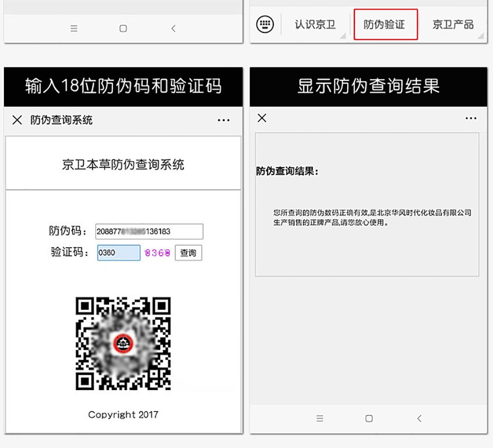The height and width of the screenshot is (448, 493).
Task: Tap the QR code image
Action: tap(123, 343)
